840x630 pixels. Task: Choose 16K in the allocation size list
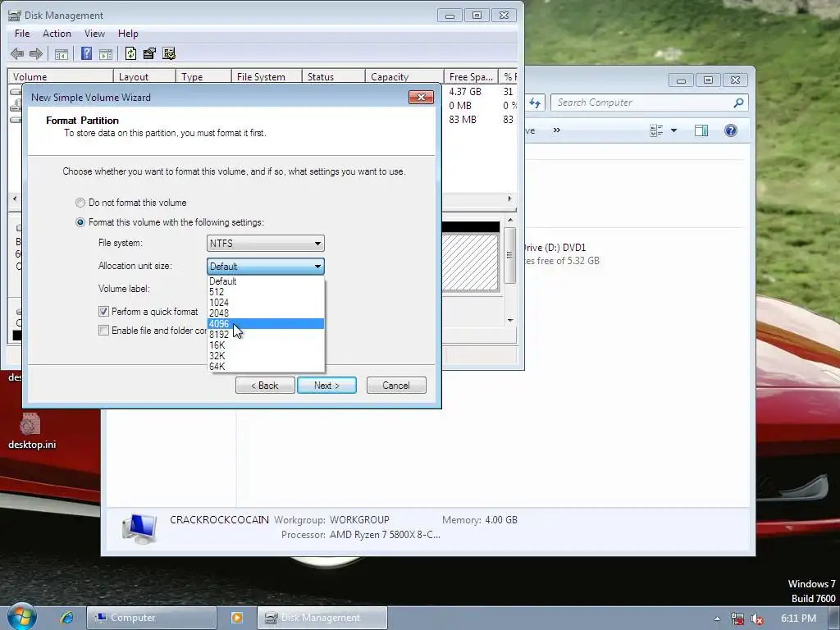(266, 345)
